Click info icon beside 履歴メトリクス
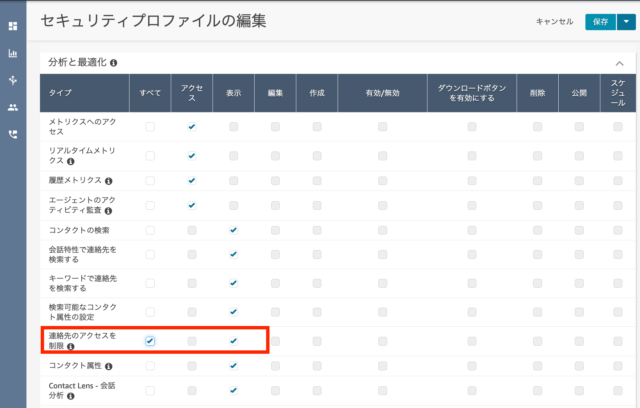 coord(109,181)
